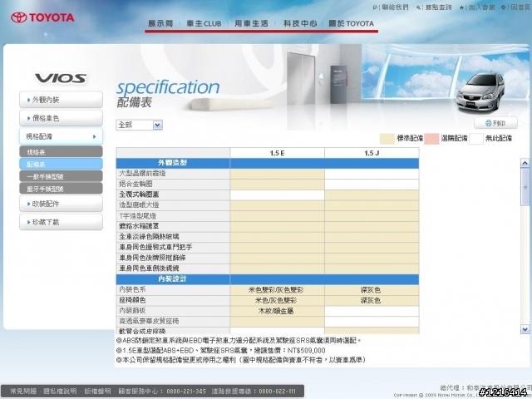Click the arrow icon beside 珍藏下載
Screen dimensions: 532x399
29,222
